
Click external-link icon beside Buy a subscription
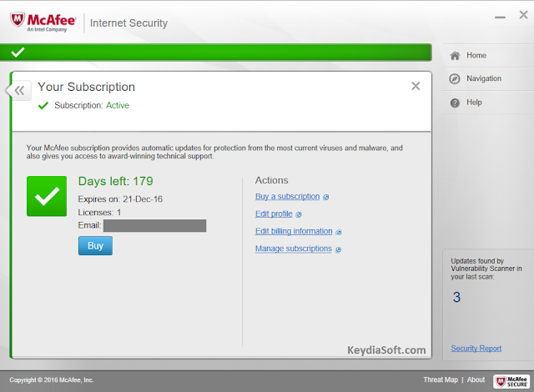tap(326, 197)
